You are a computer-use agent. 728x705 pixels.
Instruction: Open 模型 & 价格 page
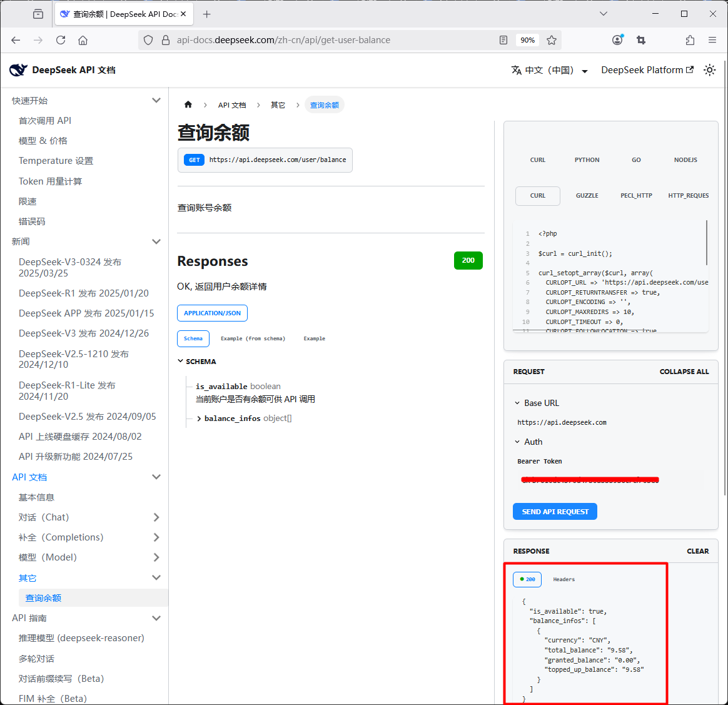click(43, 141)
